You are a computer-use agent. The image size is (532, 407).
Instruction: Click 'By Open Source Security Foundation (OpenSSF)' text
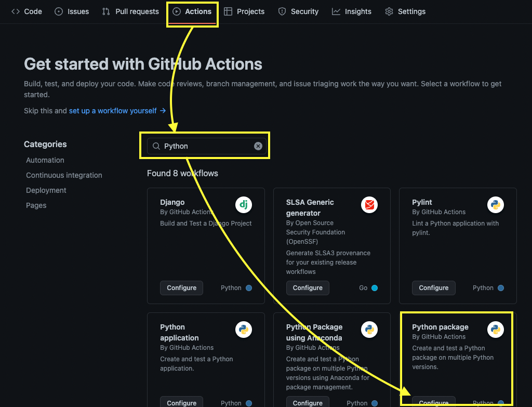coord(315,232)
